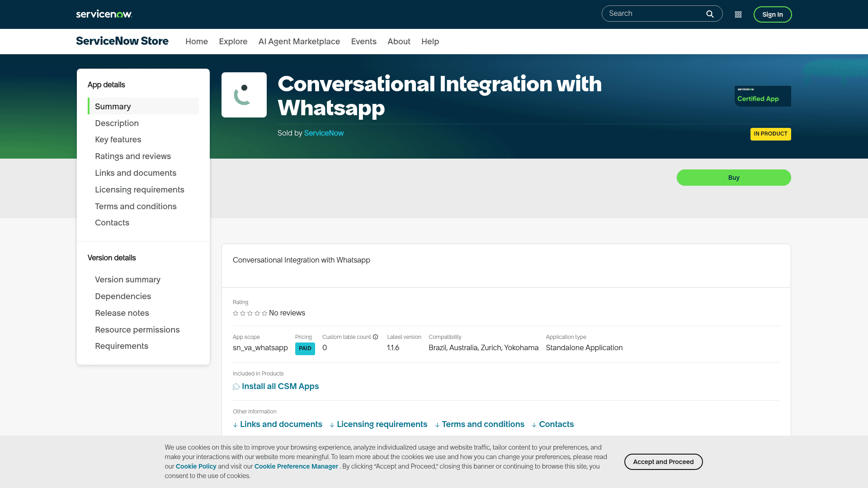Open Version summary section
The width and height of the screenshot is (868, 488).
point(127,280)
